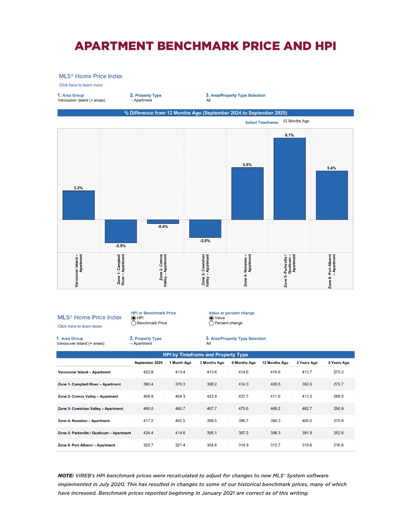
Task: Click the September 2025 column header
Action: click(148, 362)
